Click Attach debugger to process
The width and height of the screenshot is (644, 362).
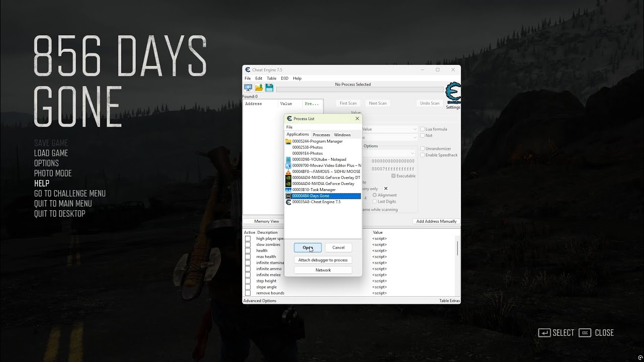(x=323, y=260)
